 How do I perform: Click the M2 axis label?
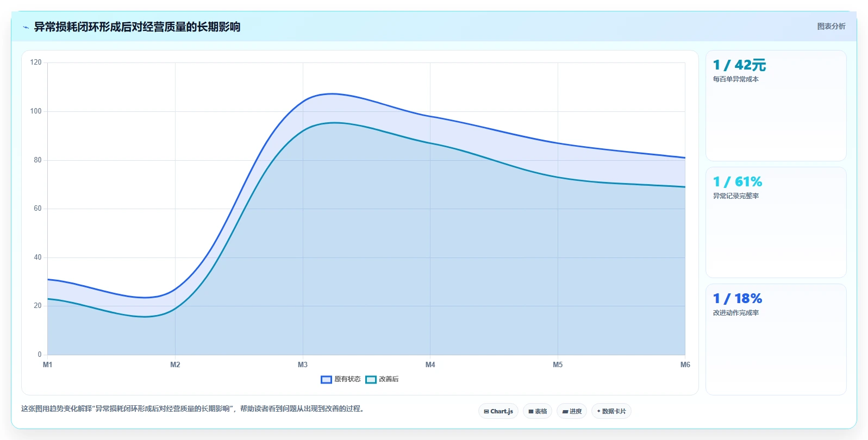[175, 364]
